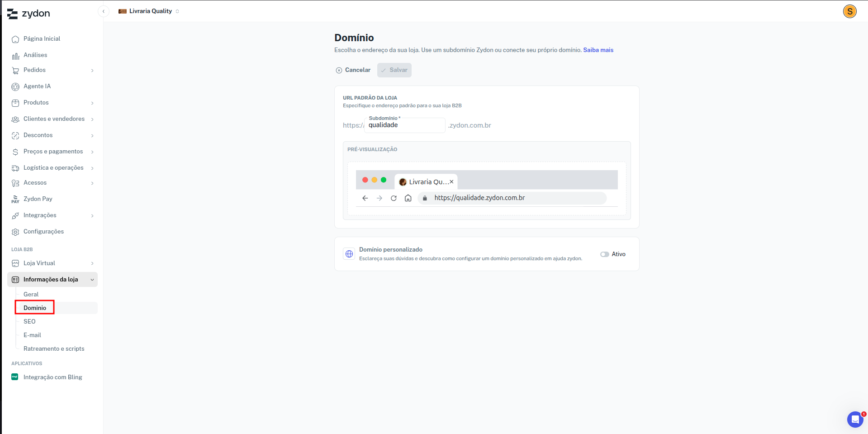Click the Zydon Pay icon
Screen dimensions: 868x434
pos(15,199)
